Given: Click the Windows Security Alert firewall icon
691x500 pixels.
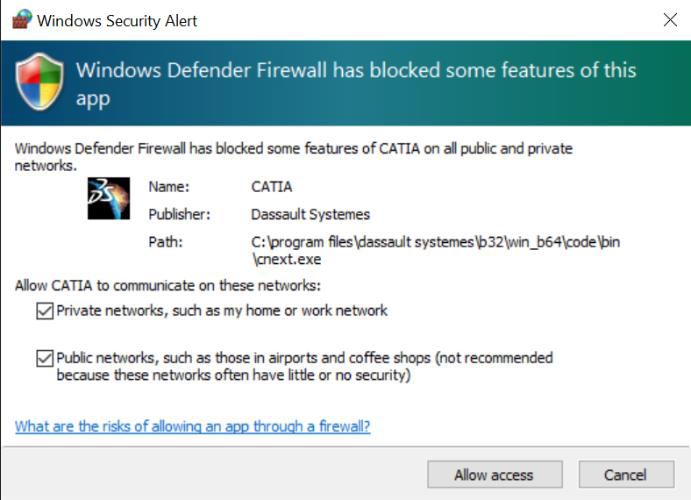Looking at the screenshot, I should 22,19.
